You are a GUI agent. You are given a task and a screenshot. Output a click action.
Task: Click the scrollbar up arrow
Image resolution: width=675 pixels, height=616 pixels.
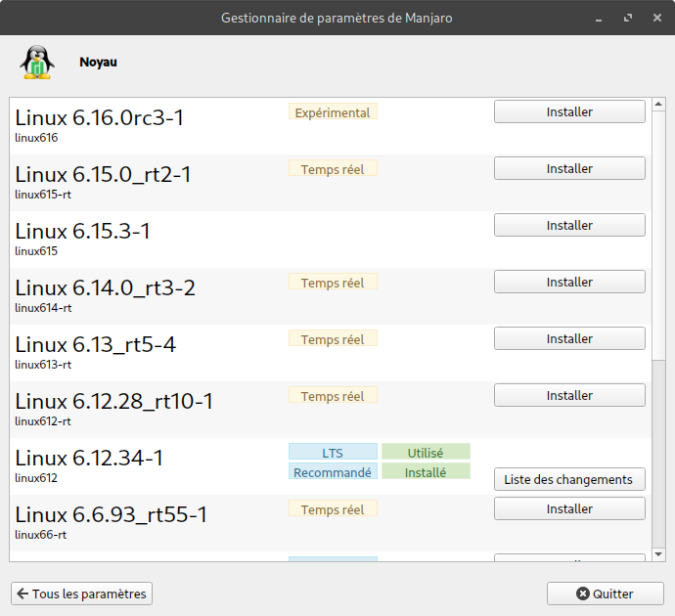(658, 104)
